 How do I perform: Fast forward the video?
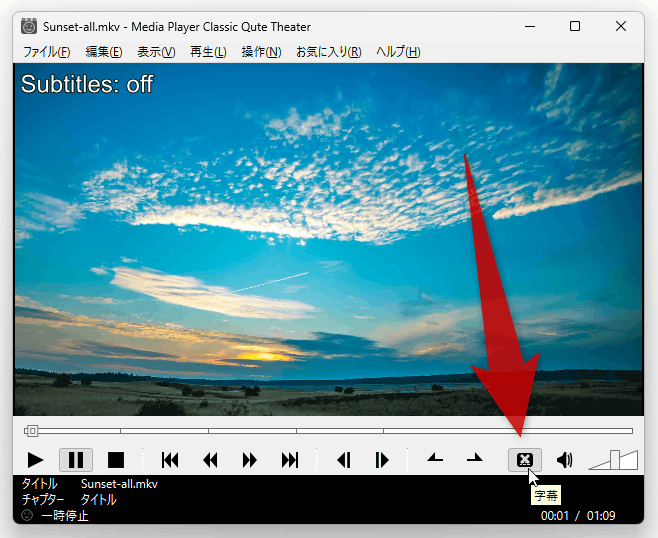[x=250, y=460]
